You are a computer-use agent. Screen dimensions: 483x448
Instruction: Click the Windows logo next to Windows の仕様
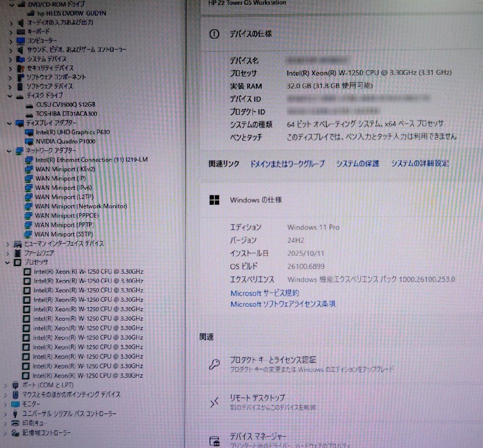[x=215, y=200]
